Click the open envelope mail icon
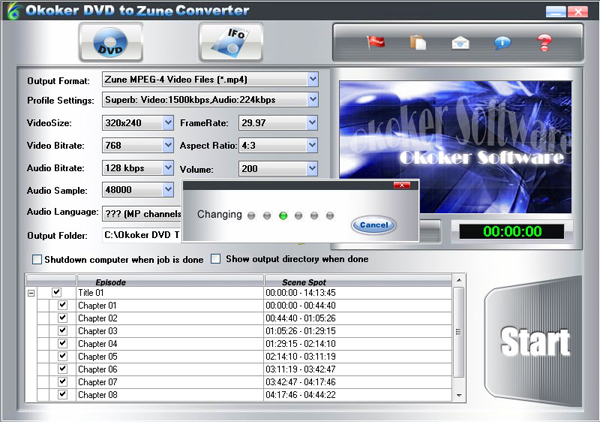600x422 pixels. click(x=460, y=42)
